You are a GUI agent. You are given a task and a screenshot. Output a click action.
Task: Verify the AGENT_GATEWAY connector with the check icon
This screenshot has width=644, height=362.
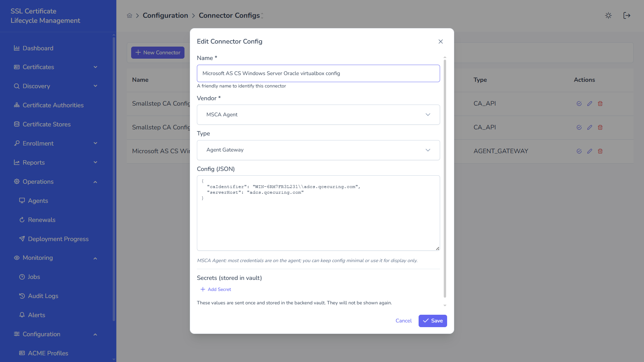(x=579, y=151)
